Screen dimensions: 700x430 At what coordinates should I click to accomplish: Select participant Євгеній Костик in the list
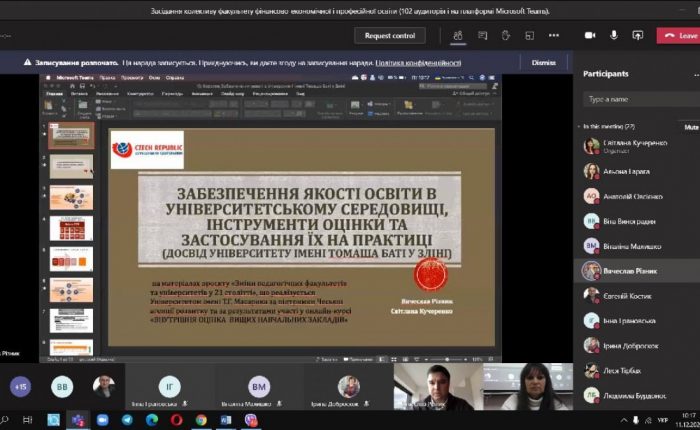(637, 296)
